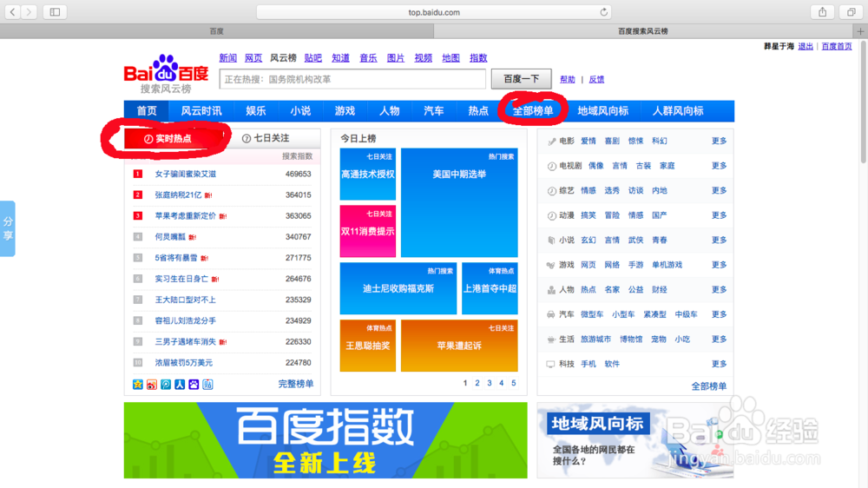Share to Sina Weibo icon
Image resolution: width=868 pixels, height=488 pixels.
tap(152, 385)
